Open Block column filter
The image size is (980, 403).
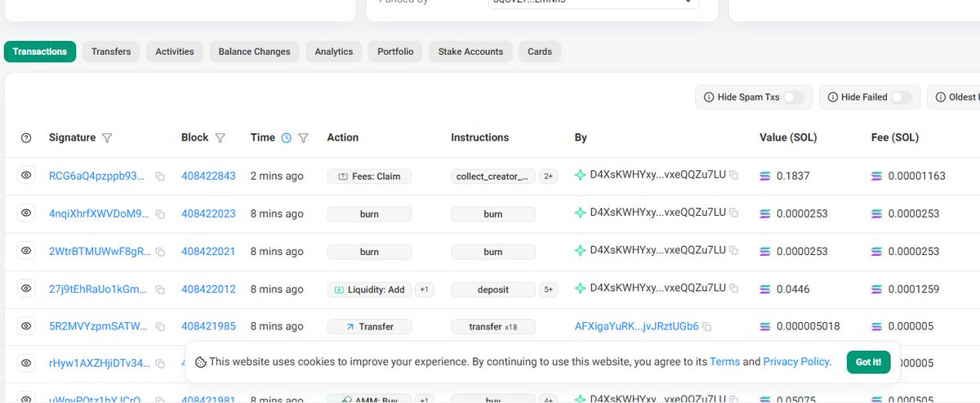(x=220, y=138)
